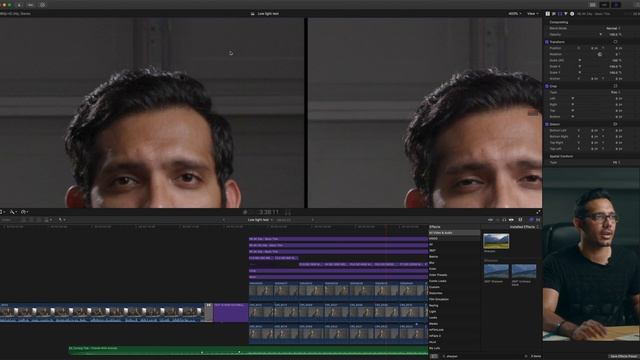Open the viewer zoom 400% dropdown

[x=515, y=13]
